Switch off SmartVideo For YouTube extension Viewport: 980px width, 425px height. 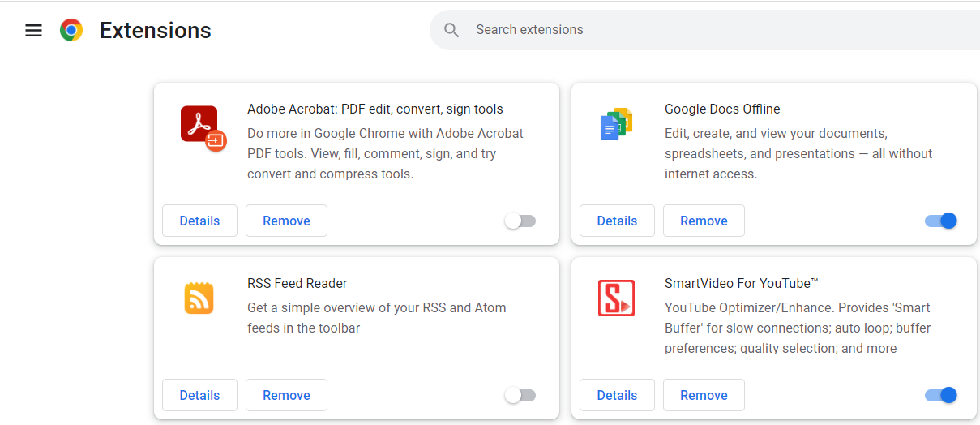tap(940, 395)
